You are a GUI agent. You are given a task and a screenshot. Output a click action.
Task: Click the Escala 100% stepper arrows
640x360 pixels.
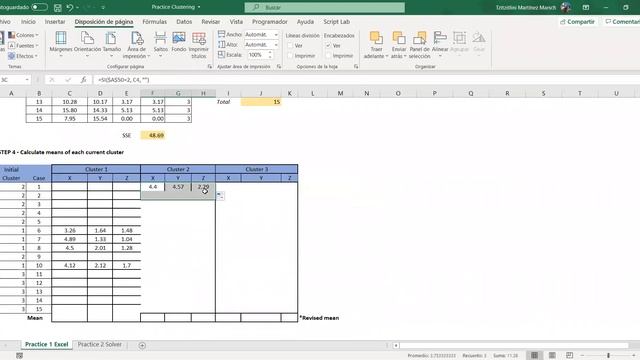pos(270,55)
